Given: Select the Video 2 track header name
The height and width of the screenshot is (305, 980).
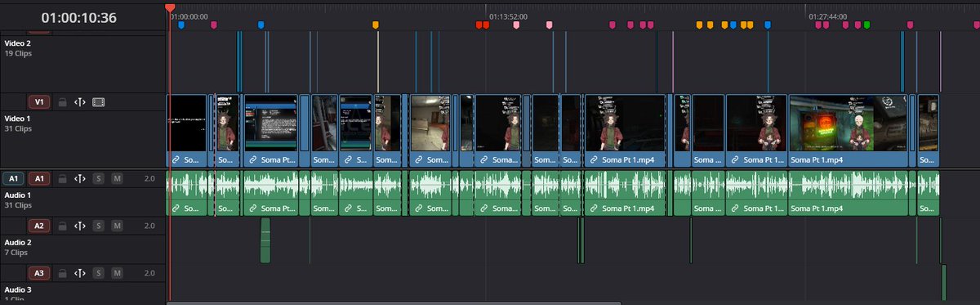Looking at the screenshot, I should [x=17, y=43].
